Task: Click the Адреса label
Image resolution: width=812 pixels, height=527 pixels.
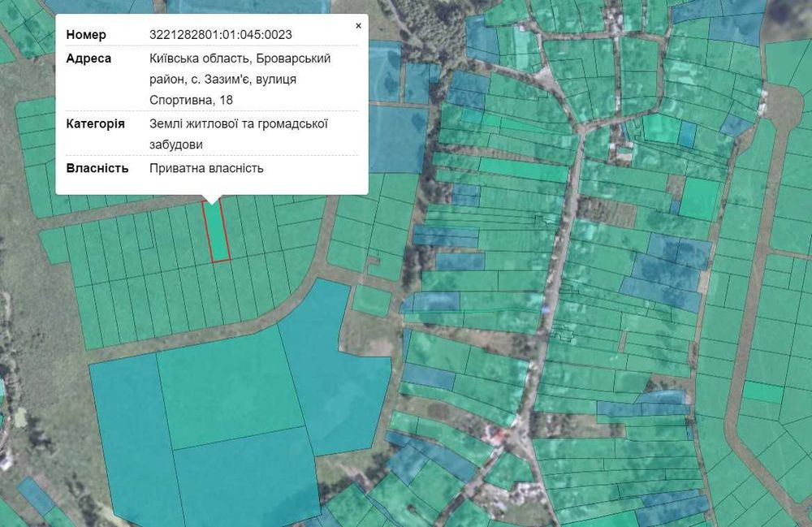Action: [x=89, y=58]
